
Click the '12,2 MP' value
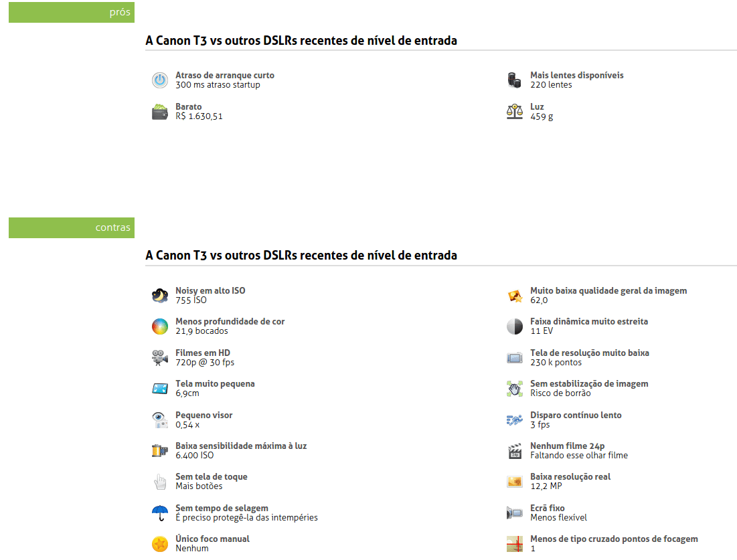pos(546,486)
